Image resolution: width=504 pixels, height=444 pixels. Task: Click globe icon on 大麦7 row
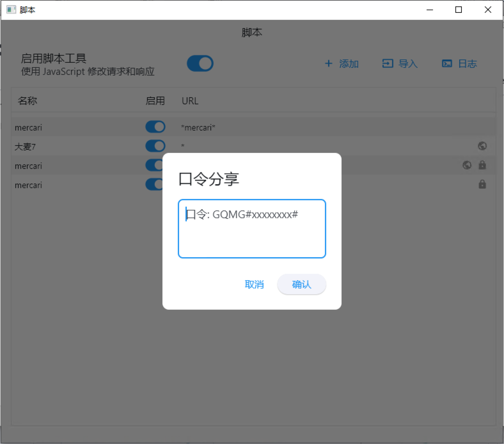(x=482, y=146)
